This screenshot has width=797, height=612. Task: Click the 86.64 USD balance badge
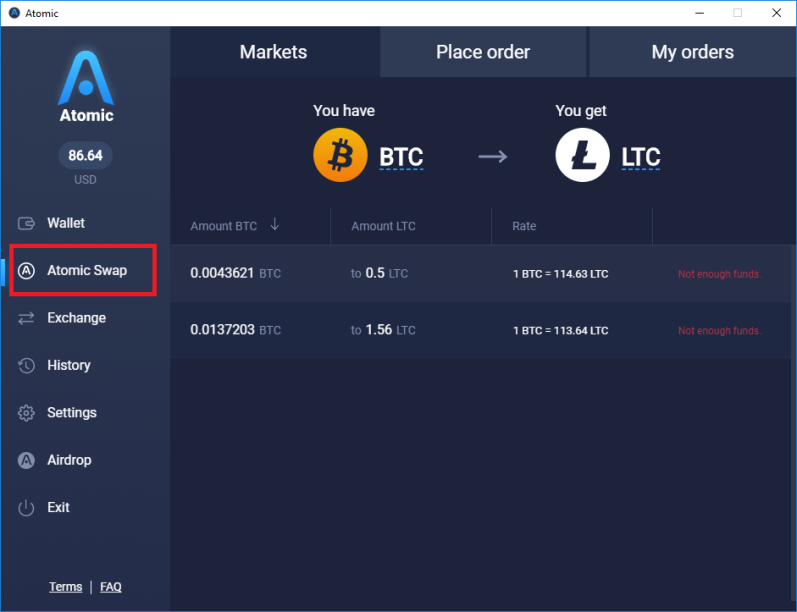point(85,155)
